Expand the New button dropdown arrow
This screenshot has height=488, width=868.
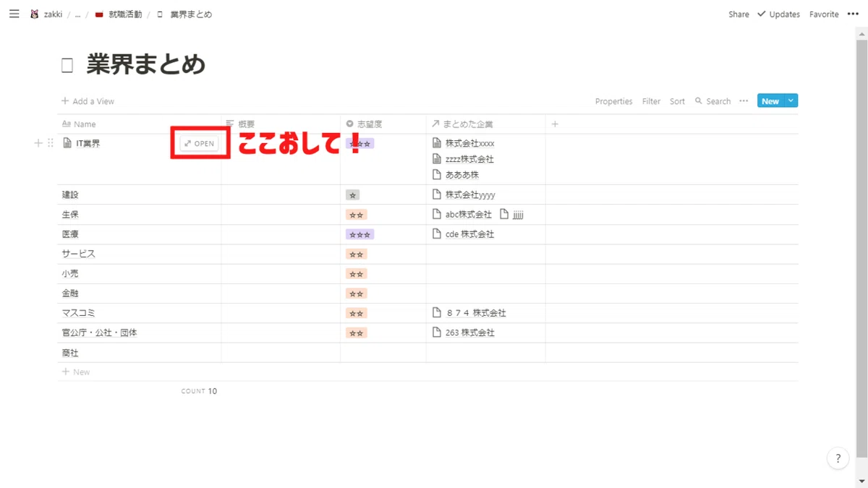791,101
